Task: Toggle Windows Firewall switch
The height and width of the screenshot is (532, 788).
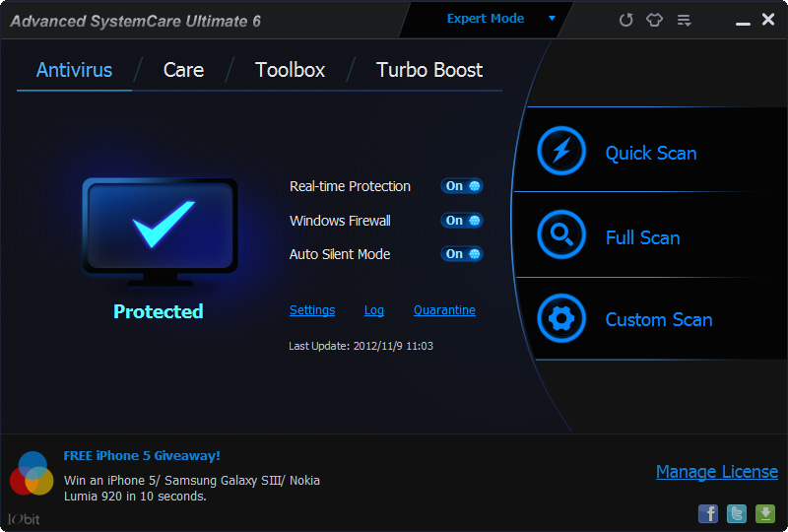Action: coord(461,221)
